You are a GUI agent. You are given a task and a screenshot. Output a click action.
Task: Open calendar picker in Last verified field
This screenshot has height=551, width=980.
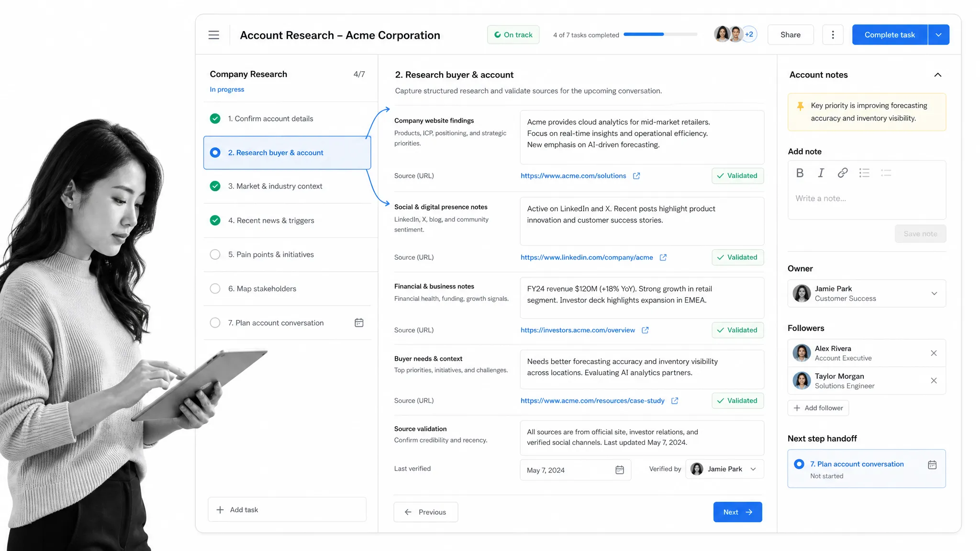tap(620, 470)
